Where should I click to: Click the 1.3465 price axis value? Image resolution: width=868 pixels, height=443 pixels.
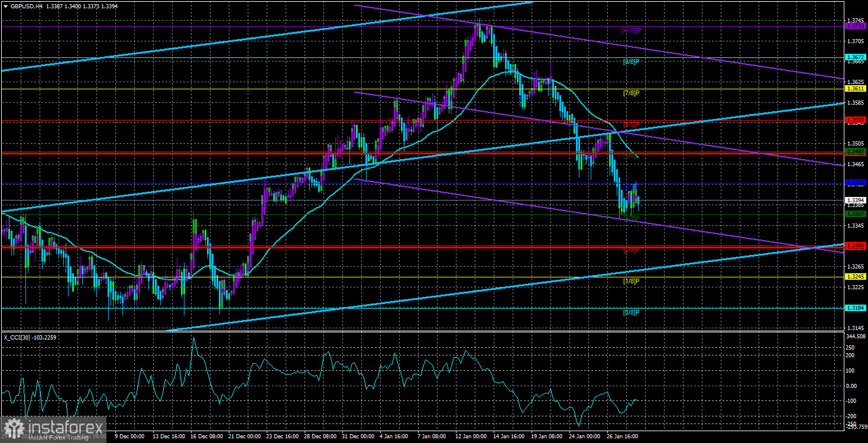pos(855,164)
